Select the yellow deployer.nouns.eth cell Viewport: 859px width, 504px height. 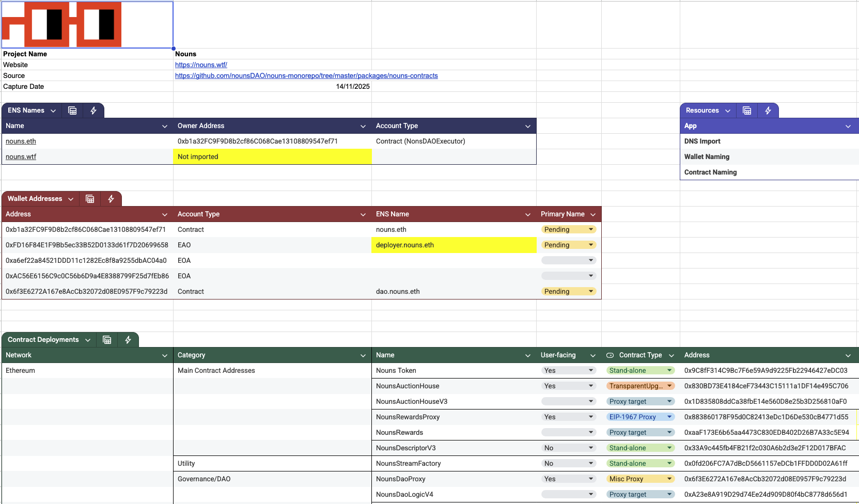pyautogui.click(x=454, y=245)
